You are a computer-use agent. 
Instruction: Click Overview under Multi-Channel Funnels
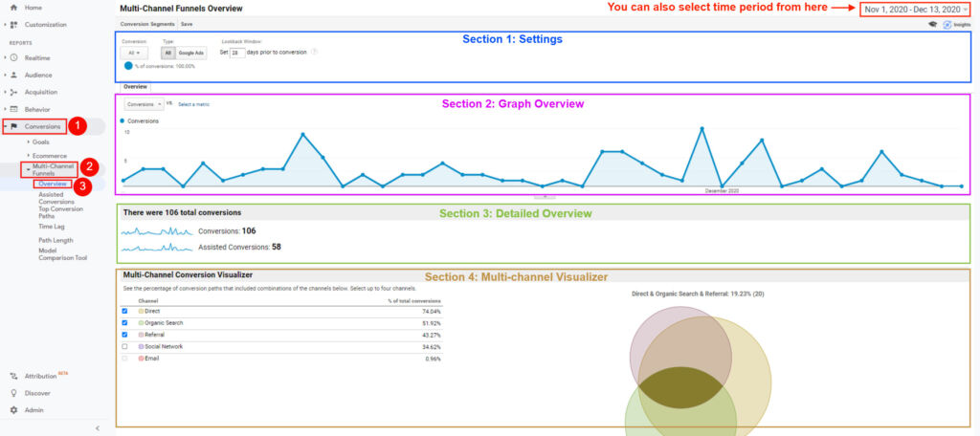[53, 184]
